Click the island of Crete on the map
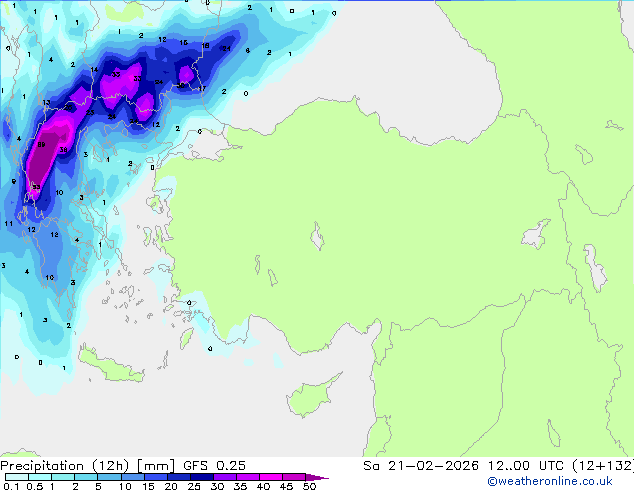The image size is (634, 490). 110,364
